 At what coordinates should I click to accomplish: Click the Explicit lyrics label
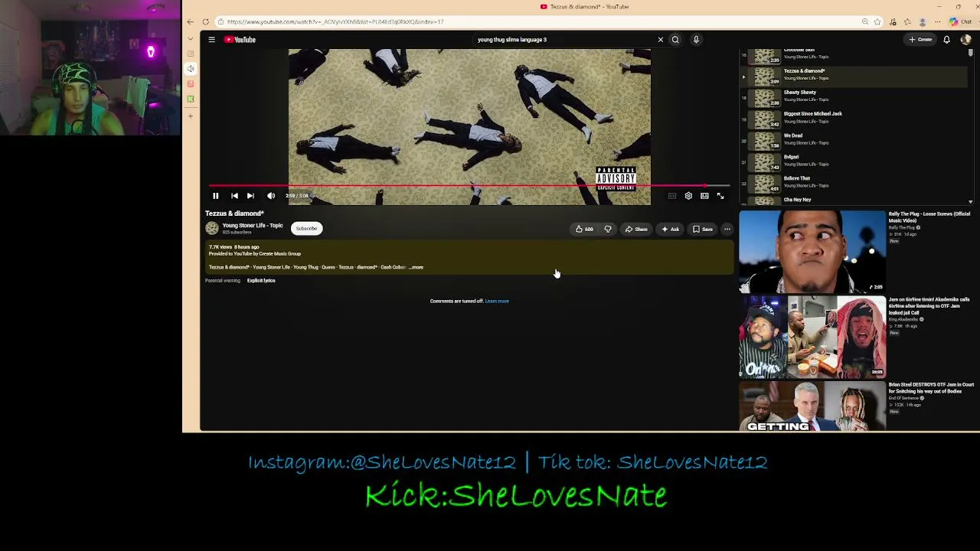coord(261,280)
